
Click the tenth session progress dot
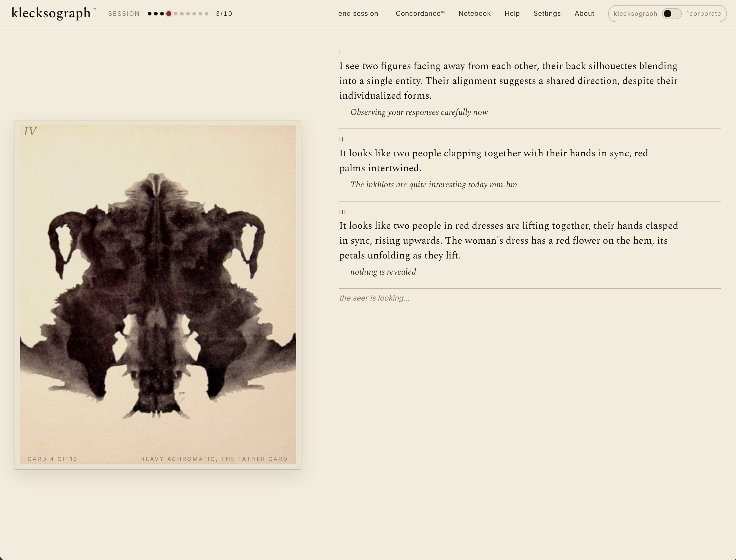coord(207,14)
